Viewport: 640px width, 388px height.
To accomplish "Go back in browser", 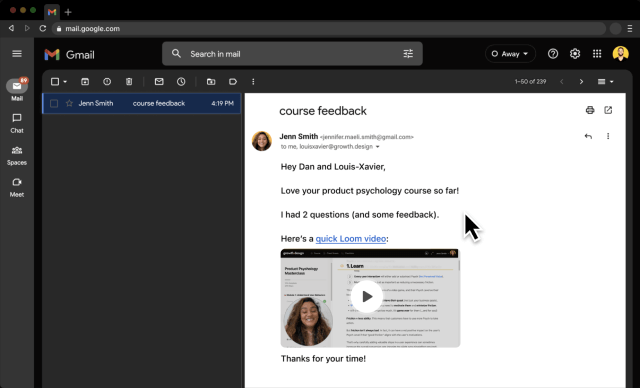I will 11,28.
